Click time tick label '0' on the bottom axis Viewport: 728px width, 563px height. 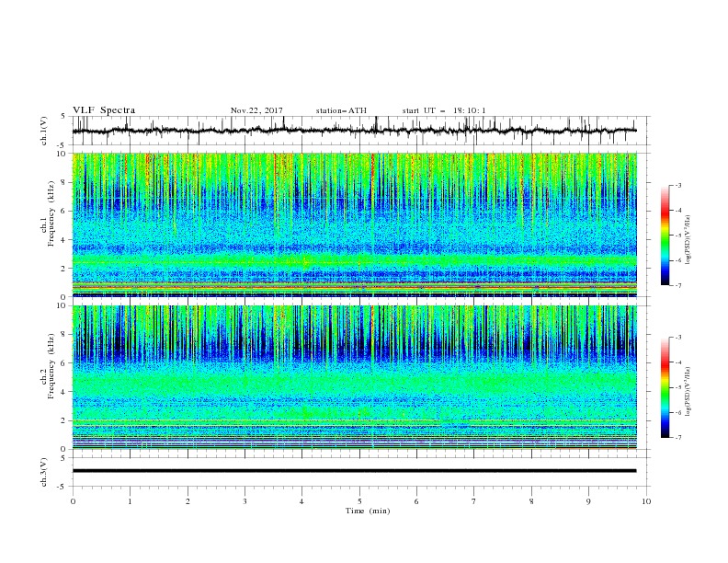(73, 501)
